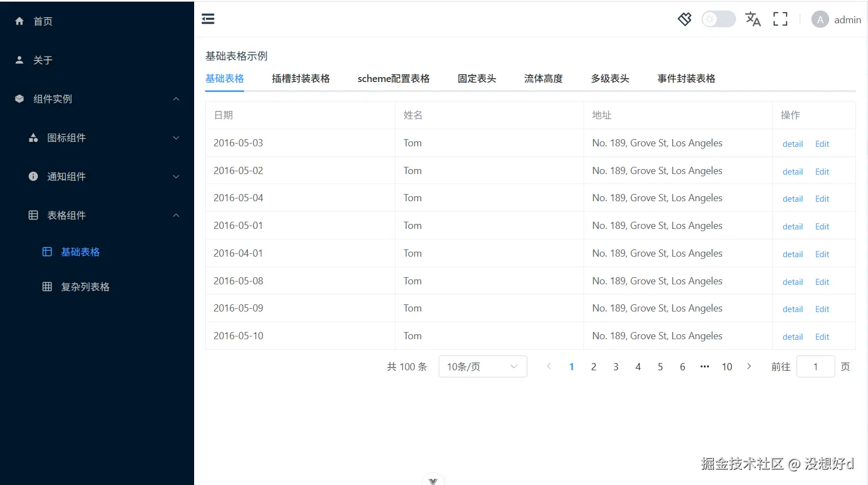868x485 pixels.
Task: Expand the 图标组件 submenu chevron
Action: [176, 137]
